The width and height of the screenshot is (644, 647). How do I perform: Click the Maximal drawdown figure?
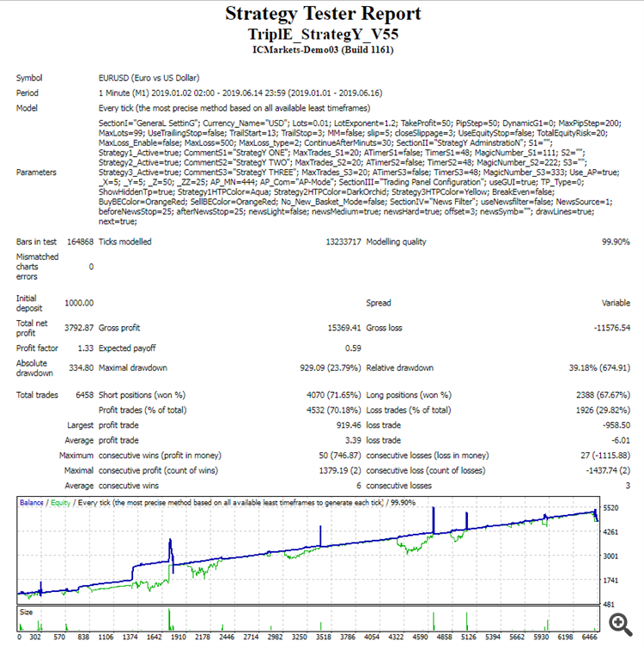331,367
